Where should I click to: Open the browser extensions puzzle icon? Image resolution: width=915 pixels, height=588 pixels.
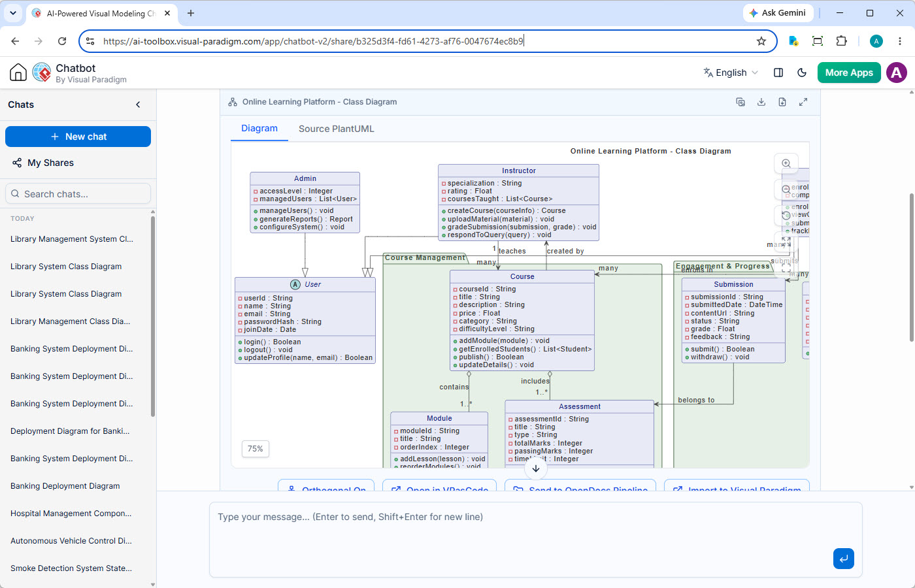point(842,41)
